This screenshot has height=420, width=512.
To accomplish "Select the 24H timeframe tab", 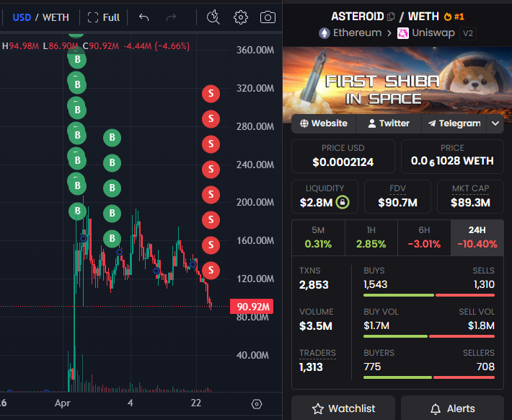I will pos(477,237).
